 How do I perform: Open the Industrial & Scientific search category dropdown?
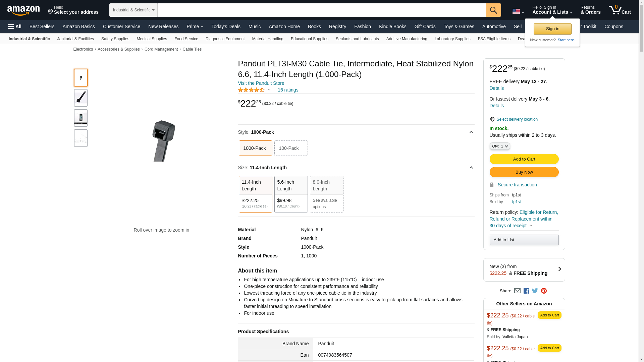[x=133, y=10]
